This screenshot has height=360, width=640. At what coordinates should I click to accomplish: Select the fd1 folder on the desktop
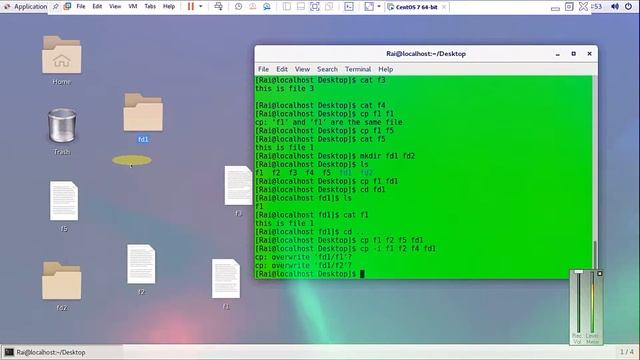(x=143, y=118)
